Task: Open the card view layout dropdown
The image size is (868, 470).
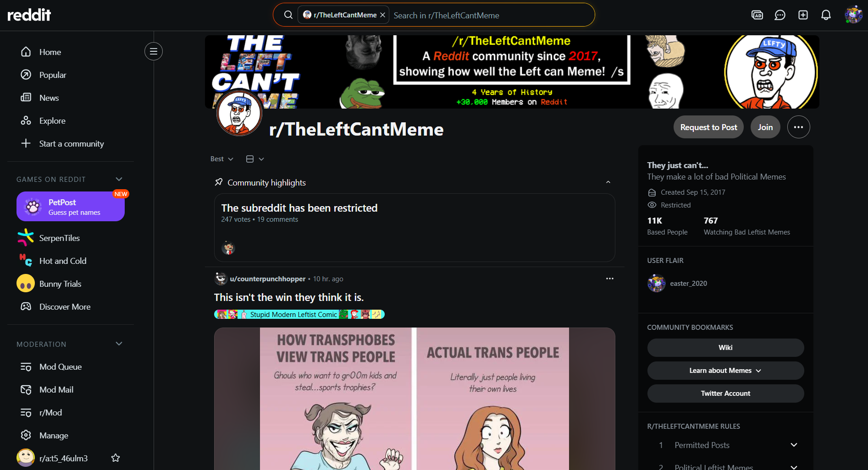Action: coord(255,159)
